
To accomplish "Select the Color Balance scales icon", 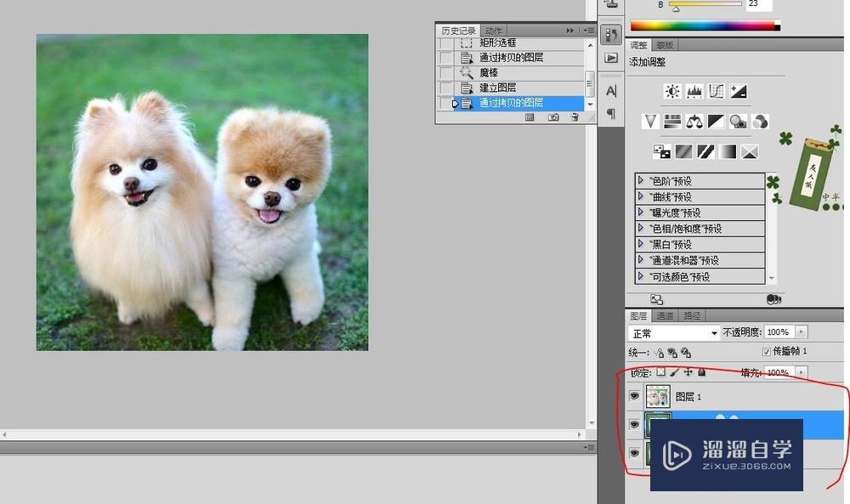I will point(694,122).
